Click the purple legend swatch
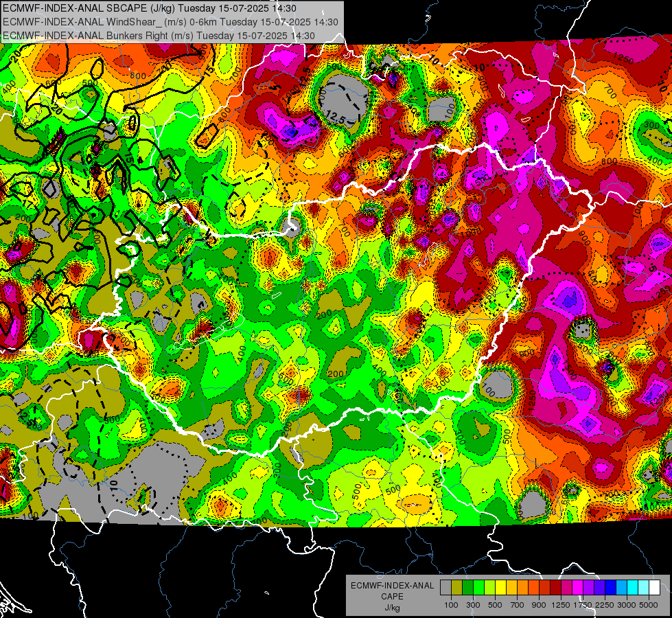The height and width of the screenshot is (618, 672). pos(589,588)
